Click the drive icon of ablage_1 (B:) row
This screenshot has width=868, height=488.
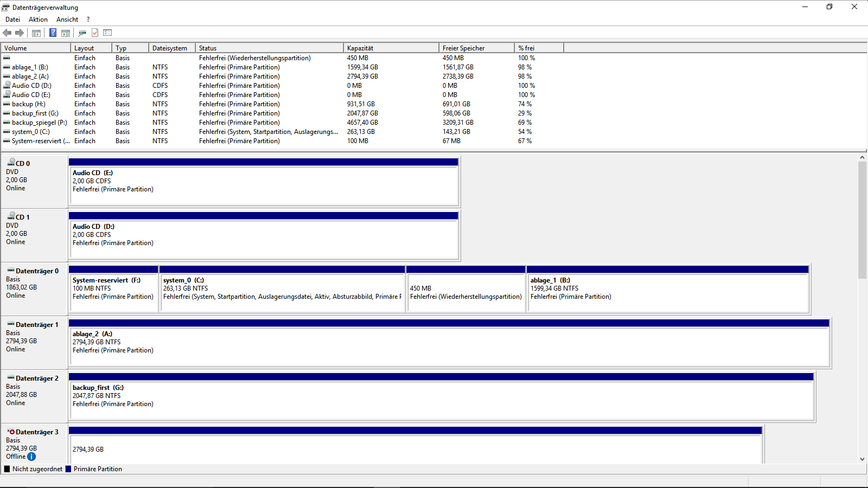pos(7,67)
